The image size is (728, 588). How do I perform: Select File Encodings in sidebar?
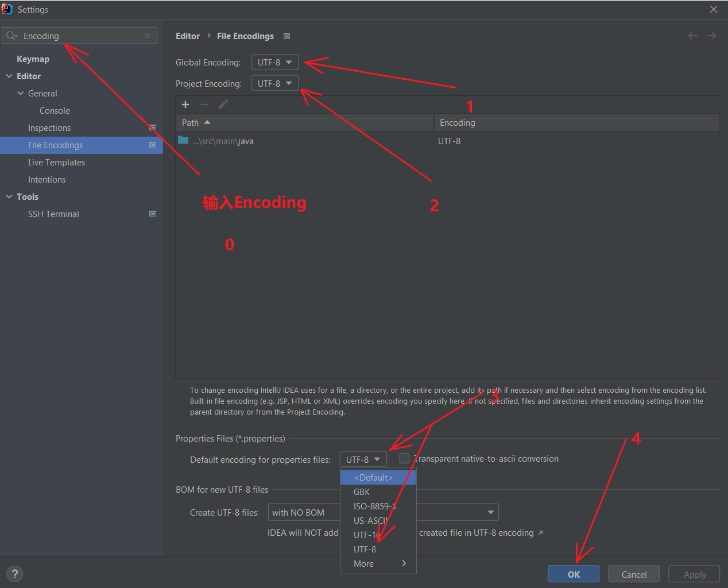click(82, 145)
